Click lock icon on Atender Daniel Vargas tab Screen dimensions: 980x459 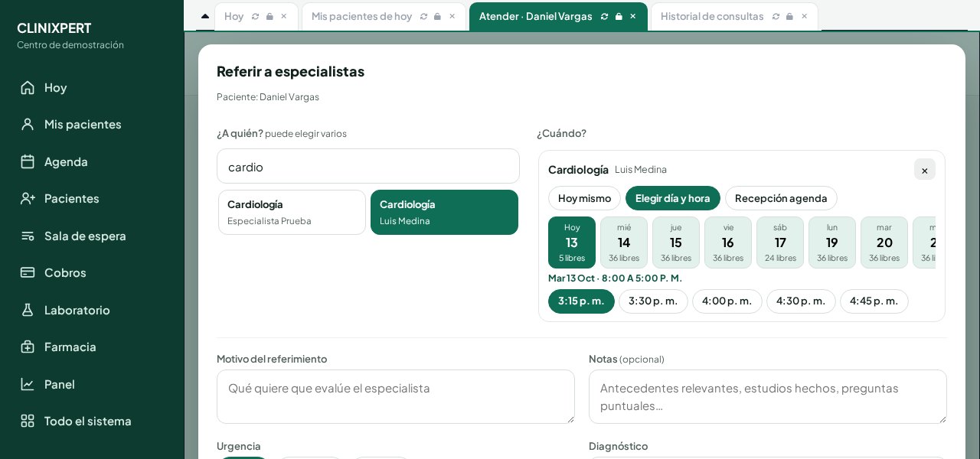coord(619,16)
